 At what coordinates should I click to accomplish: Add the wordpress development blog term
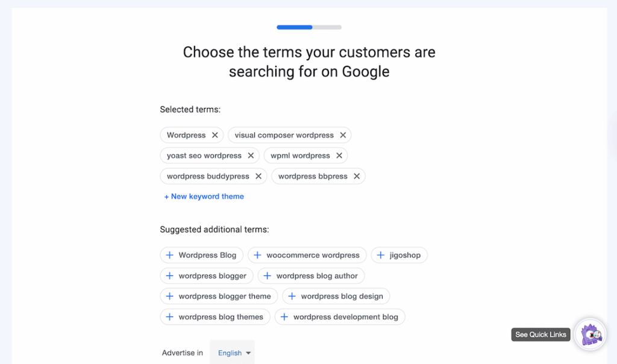(340, 316)
